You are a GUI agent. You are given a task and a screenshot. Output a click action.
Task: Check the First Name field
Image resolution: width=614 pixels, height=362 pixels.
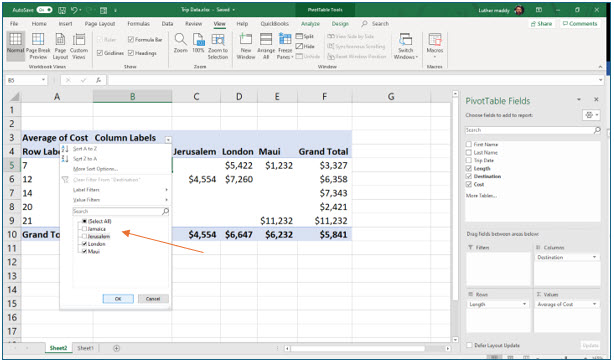(469, 145)
